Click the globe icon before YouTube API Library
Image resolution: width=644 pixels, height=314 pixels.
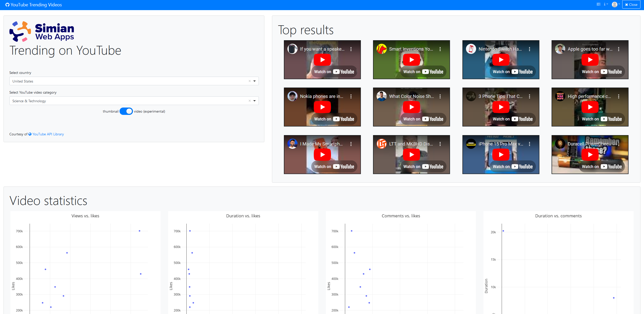[x=30, y=134]
